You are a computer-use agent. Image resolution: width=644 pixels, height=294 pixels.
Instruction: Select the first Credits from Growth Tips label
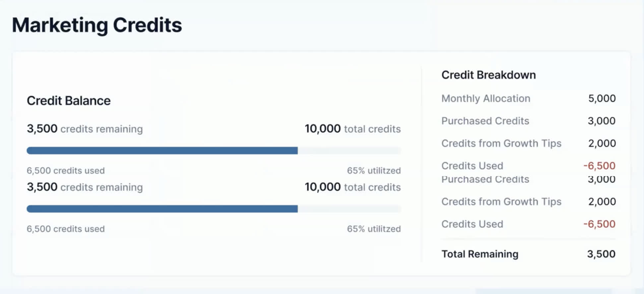pos(501,143)
